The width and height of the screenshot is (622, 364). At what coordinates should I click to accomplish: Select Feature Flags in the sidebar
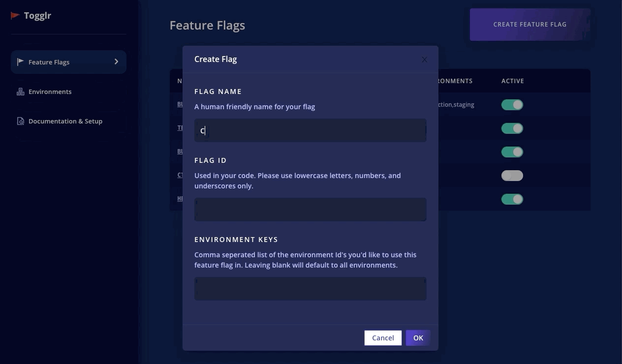49,62
